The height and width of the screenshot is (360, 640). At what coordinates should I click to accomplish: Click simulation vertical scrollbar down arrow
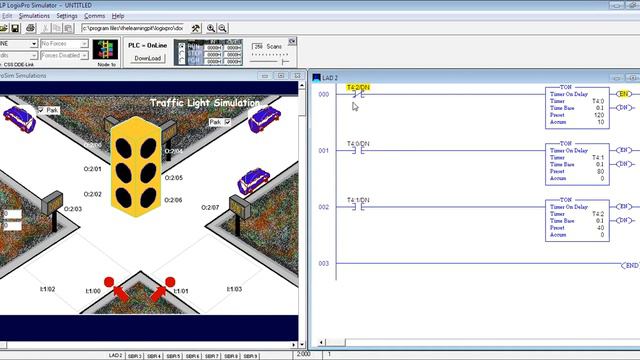pyautogui.click(x=302, y=345)
